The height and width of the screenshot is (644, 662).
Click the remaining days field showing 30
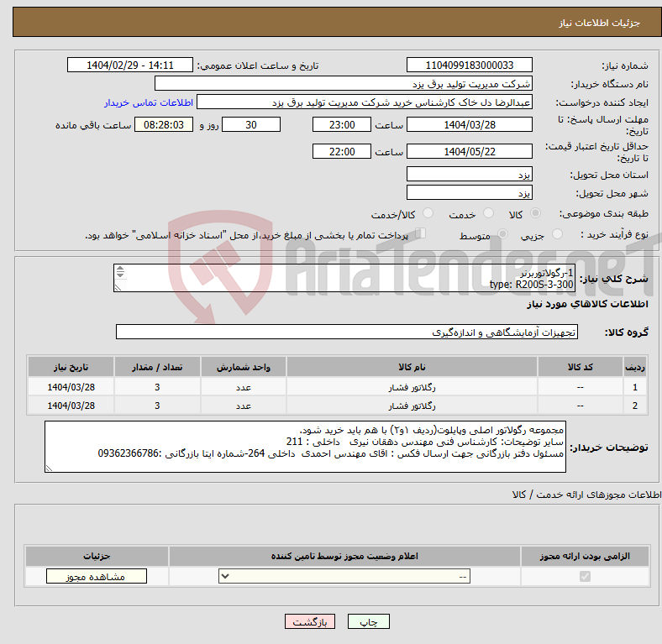tap(251, 125)
